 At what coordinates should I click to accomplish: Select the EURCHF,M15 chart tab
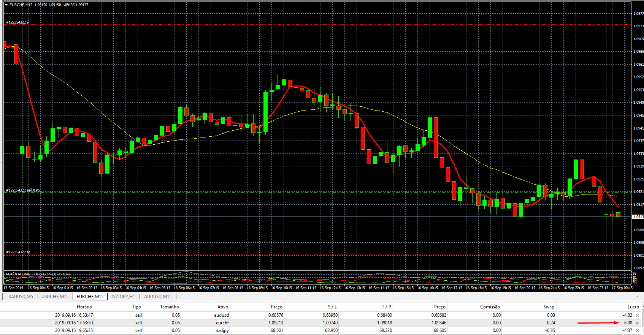(x=90, y=297)
